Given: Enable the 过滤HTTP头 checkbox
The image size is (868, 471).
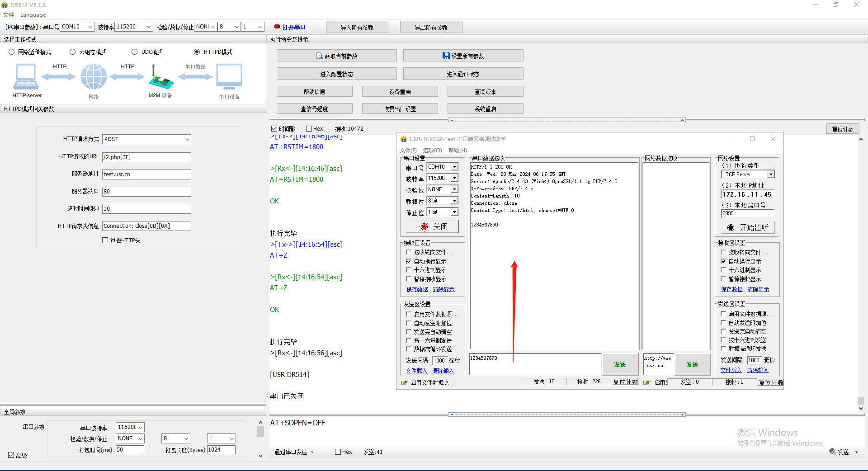Looking at the screenshot, I should click(x=105, y=240).
